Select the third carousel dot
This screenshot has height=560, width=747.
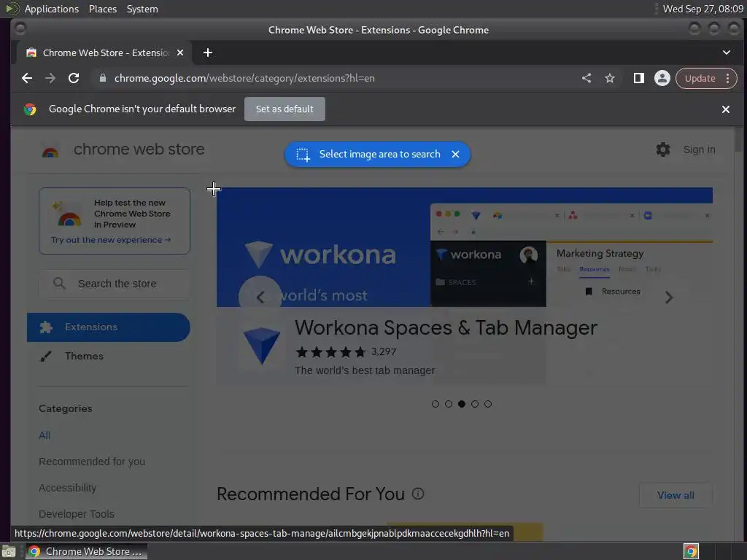coord(462,404)
